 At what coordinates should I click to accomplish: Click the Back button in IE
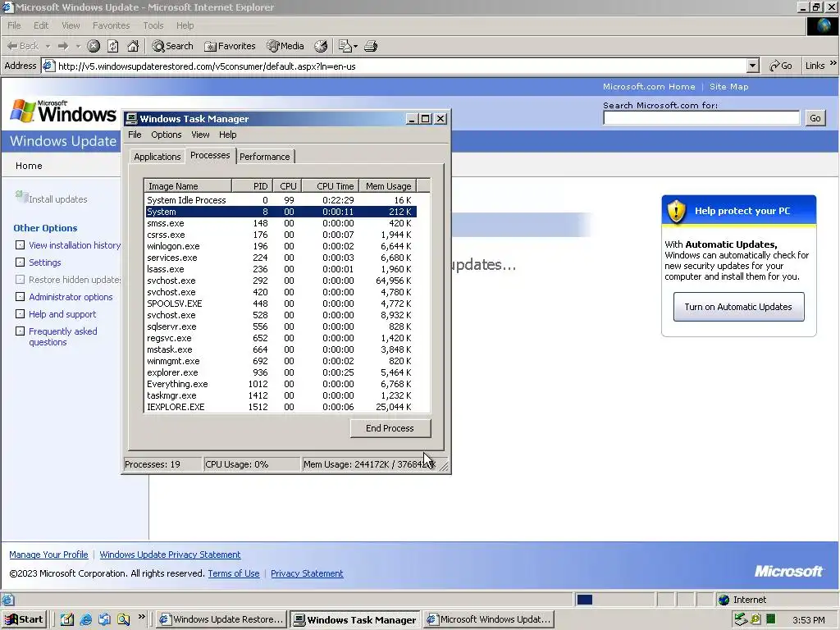point(22,46)
